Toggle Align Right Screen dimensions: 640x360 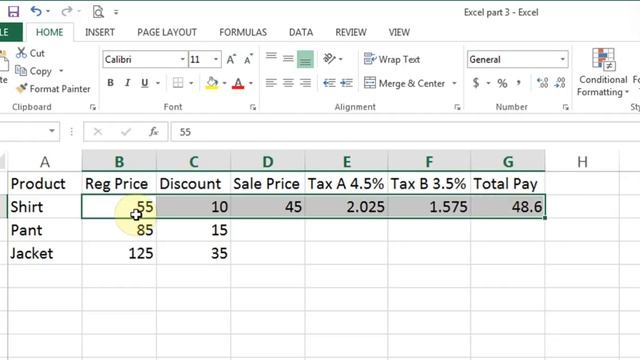tap(305, 83)
